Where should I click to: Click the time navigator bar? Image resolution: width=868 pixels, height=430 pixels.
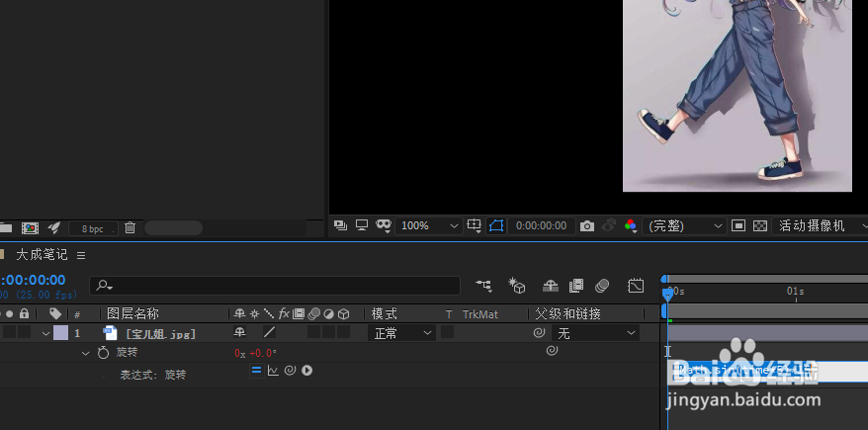[x=766, y=279]
